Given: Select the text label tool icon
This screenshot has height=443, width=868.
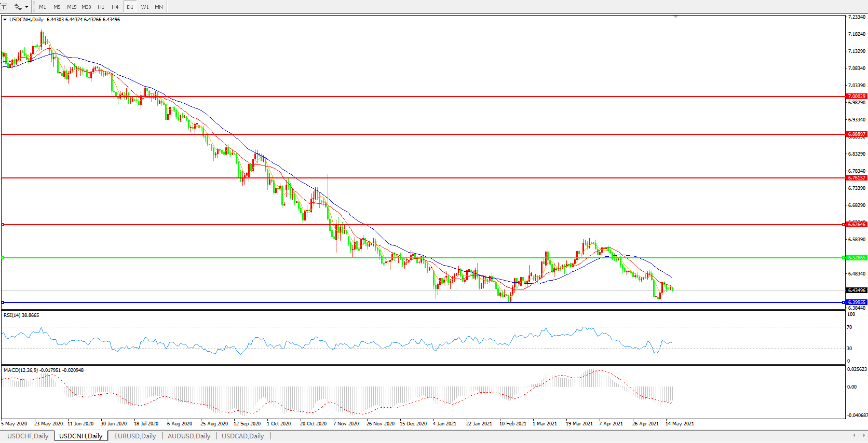Looking at the screenshot, I should click(x=4, y=7).
